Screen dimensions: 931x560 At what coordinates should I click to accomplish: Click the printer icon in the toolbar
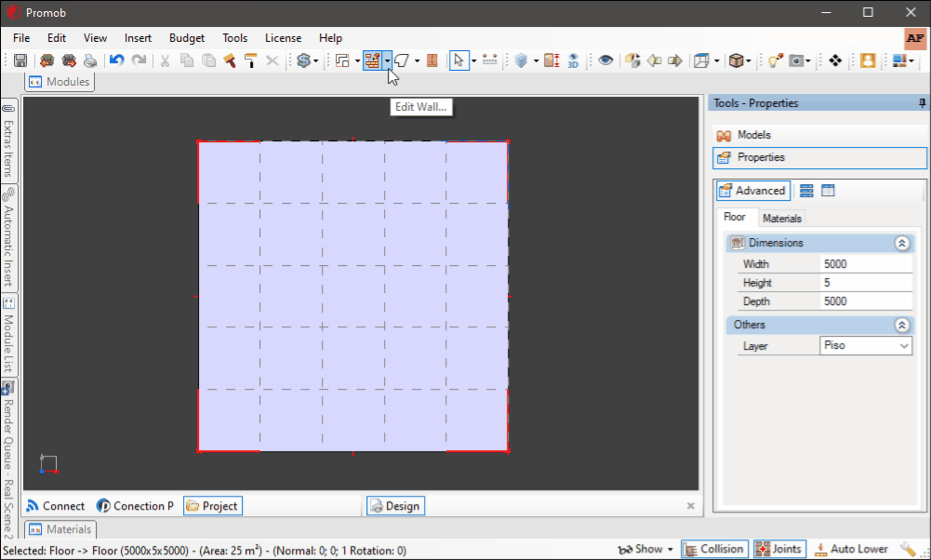click(x=90, y=60)
